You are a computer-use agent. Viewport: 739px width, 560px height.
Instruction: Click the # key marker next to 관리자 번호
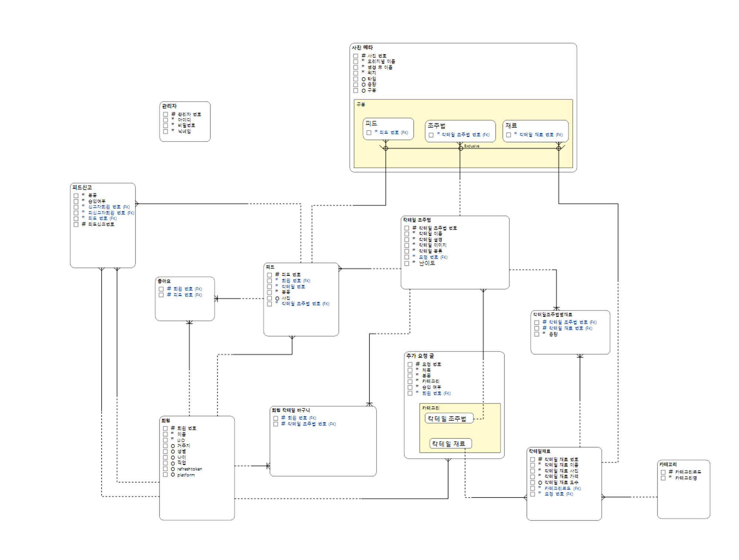click(x=173, y=114)
